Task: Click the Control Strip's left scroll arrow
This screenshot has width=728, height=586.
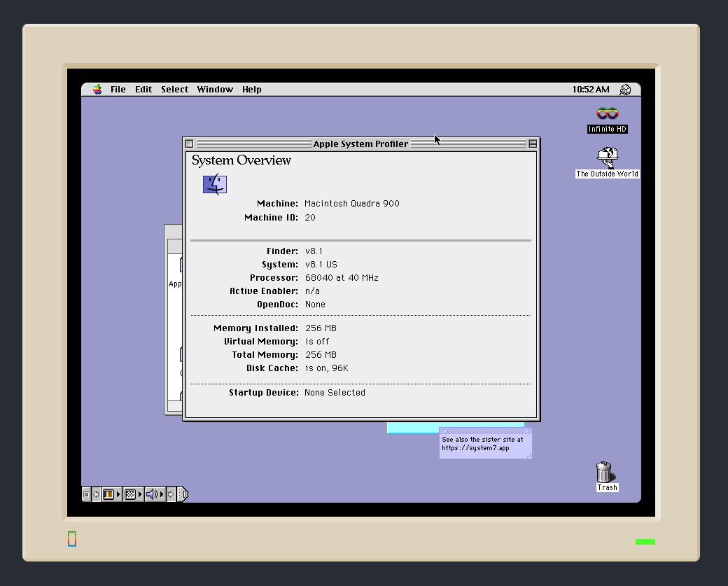Action: click(x=96, y=494)
